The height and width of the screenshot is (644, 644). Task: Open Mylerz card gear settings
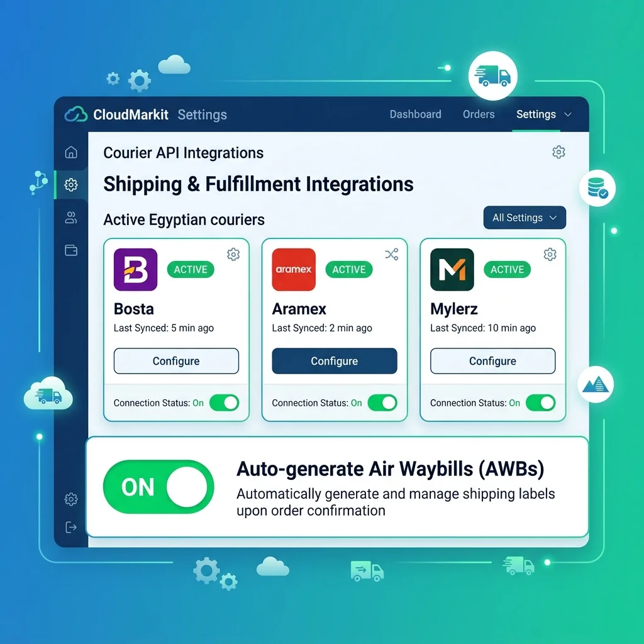[x=550, y=254]
